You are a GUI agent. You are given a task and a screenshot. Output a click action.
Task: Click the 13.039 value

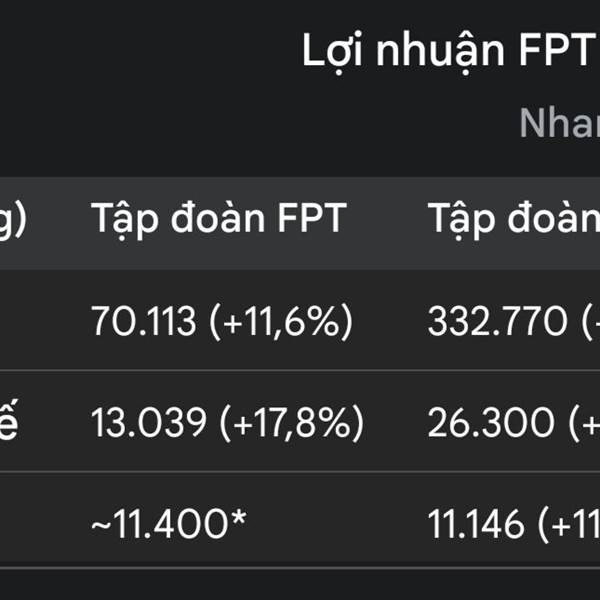coord(143,424)
